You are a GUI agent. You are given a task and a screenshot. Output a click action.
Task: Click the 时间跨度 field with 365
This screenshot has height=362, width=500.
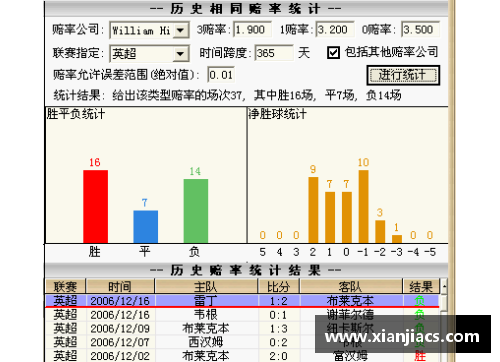pyautogui.click(x=274, y=53)
